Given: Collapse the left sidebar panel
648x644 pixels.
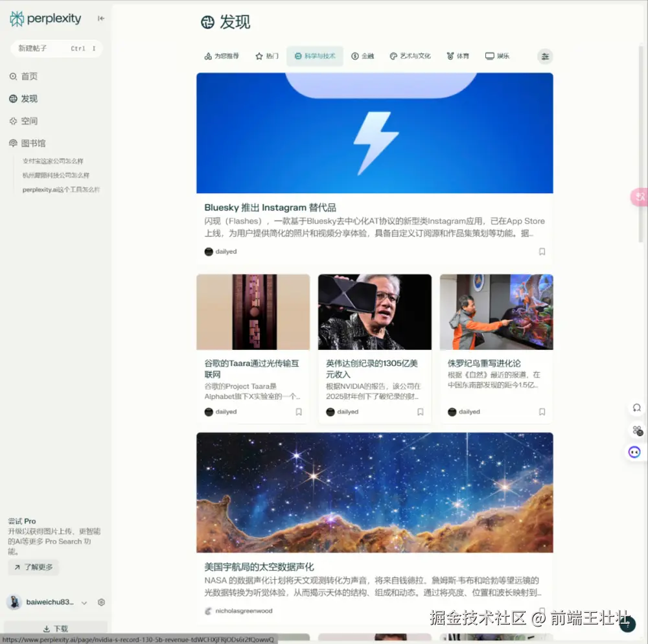Looking at the screenshot, I should (100, 19).
